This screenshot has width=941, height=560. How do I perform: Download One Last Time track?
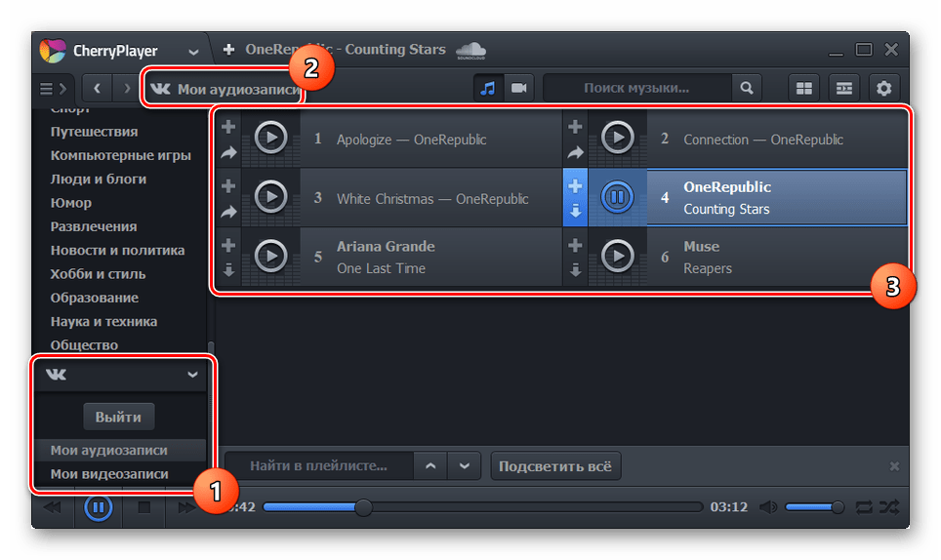pos(228,270)
